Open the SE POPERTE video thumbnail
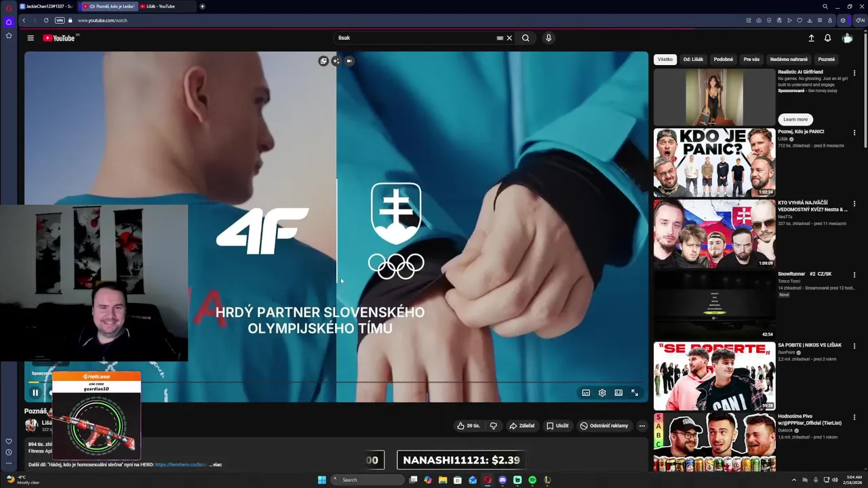Image resolution: width=868 pixels, height=488 pixels. [x=714, y=376]
